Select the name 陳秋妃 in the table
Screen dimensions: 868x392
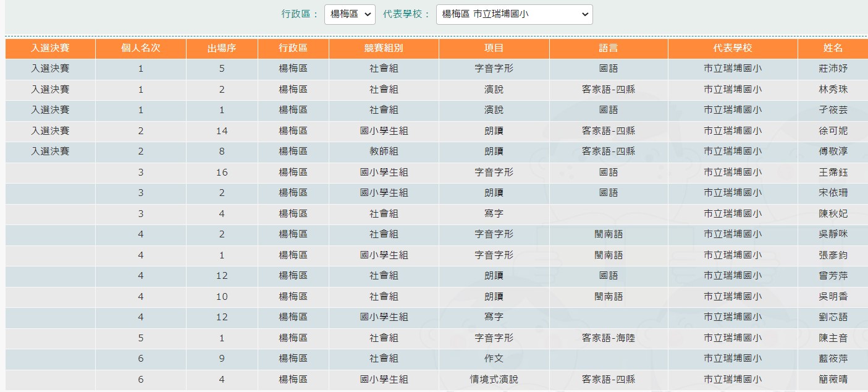point(833,214)
